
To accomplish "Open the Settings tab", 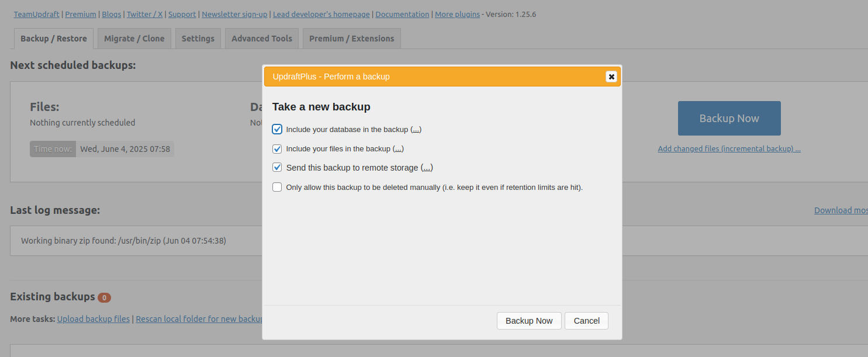I will coord(198,39).
